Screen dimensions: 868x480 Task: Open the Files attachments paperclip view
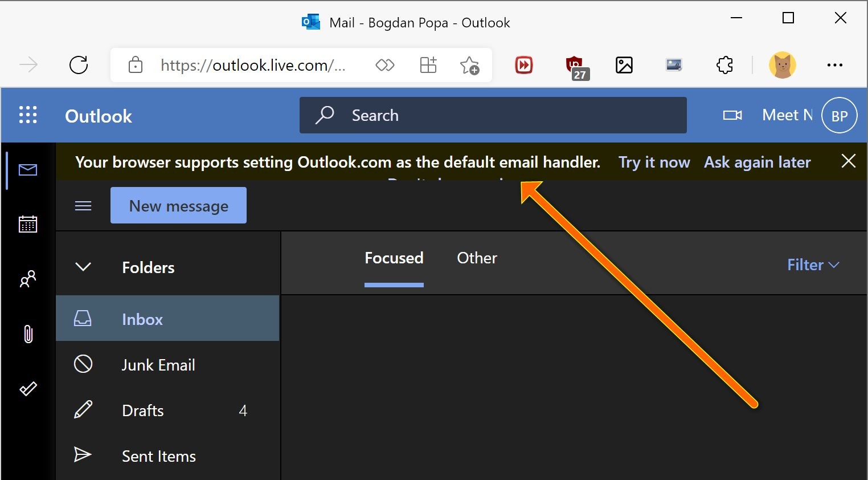pyautogui.click(x=28, y=333)
